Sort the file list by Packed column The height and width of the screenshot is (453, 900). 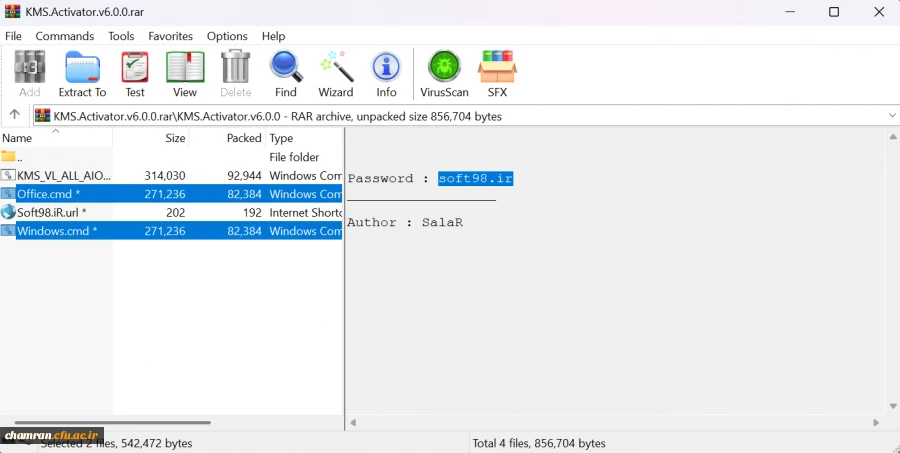pos(227,138)
